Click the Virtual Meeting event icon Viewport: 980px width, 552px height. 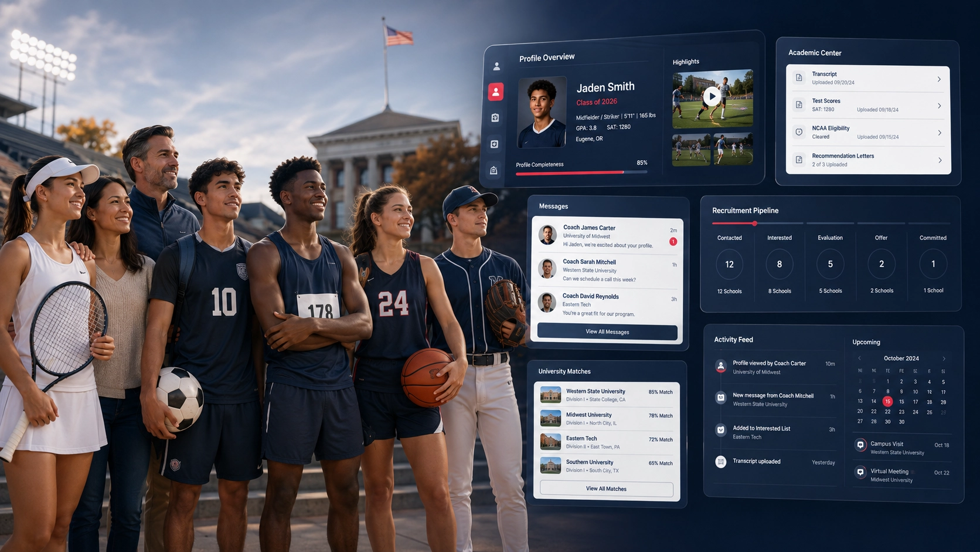pyautogui.click(x=860, y=472)
